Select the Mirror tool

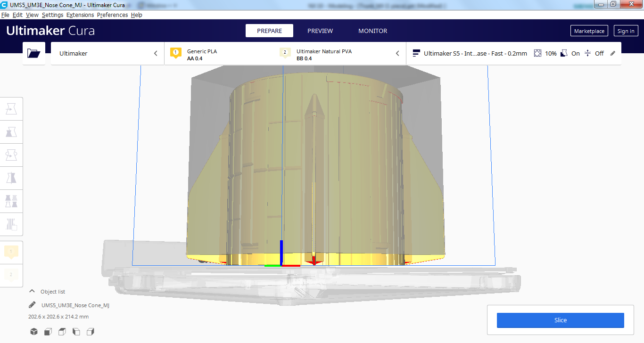point(11,178)
